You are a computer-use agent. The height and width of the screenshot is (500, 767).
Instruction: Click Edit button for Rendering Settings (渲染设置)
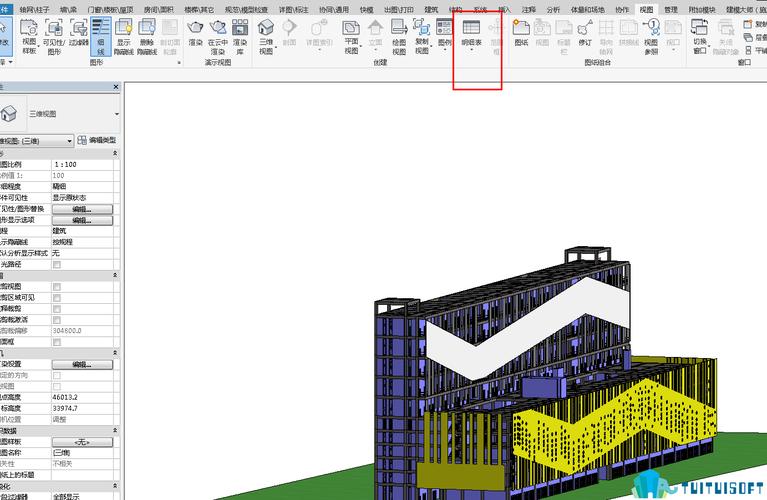click(x=81, y=364)
